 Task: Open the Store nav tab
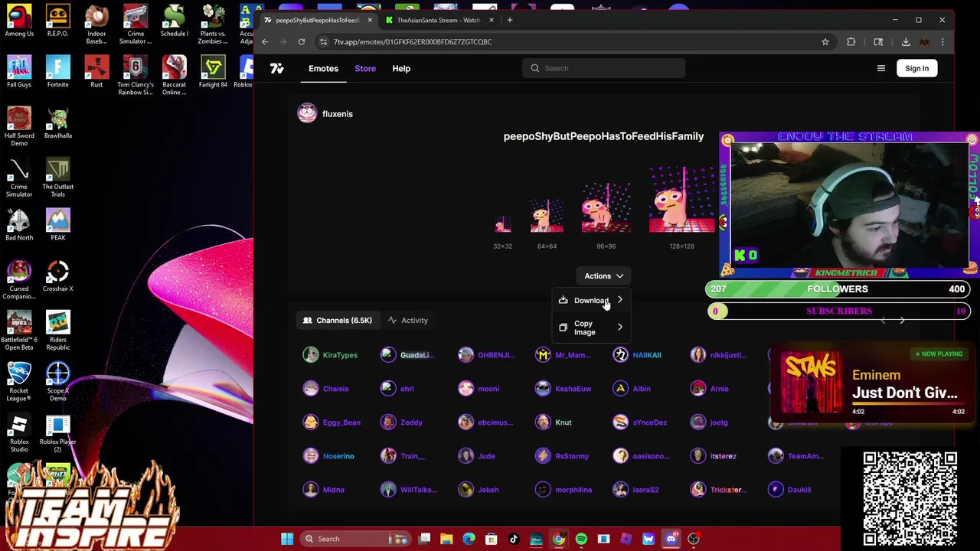pos(365,68)
